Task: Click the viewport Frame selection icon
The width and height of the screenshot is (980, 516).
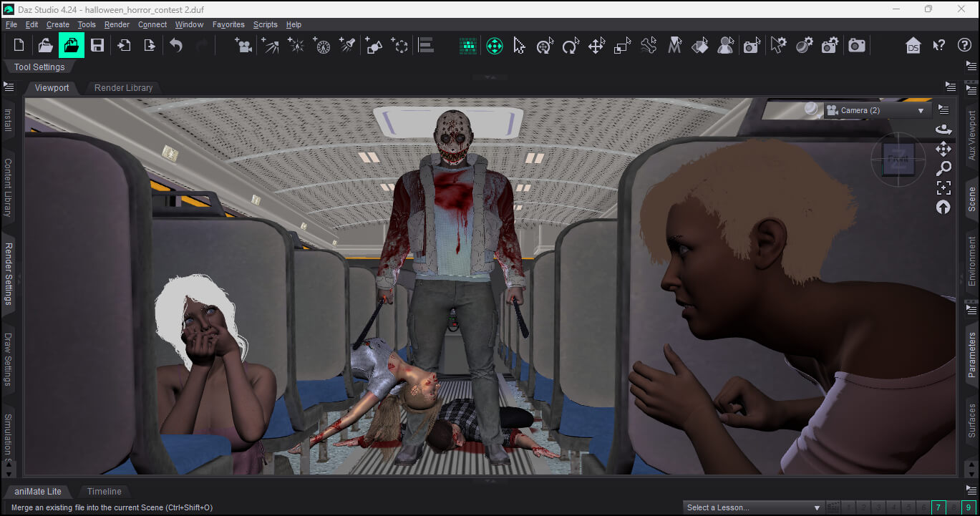Action: (x=943, y=188)
